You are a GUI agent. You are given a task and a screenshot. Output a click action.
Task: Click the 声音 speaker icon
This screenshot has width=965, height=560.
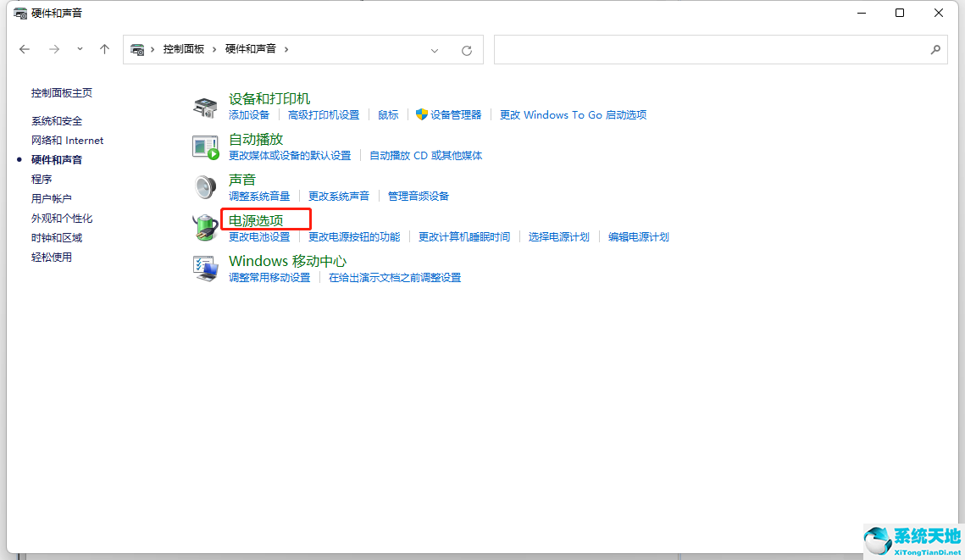(x=205, y=186)
